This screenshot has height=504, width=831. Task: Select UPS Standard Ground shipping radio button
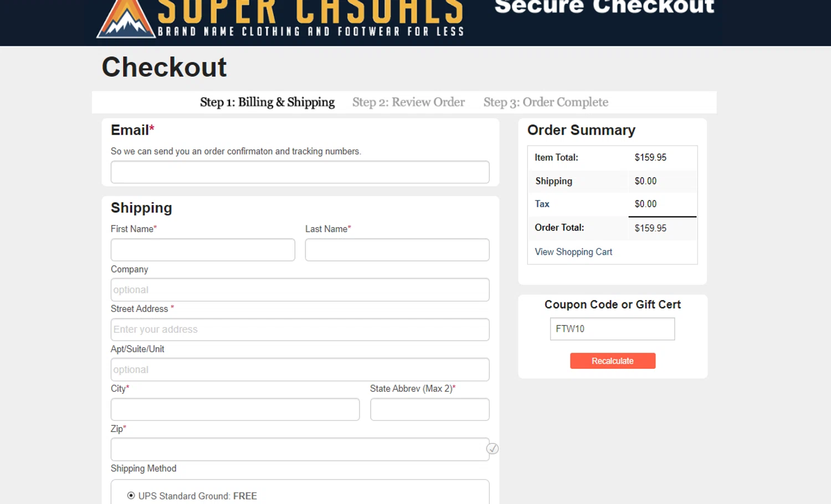click(x=131, y=496)
